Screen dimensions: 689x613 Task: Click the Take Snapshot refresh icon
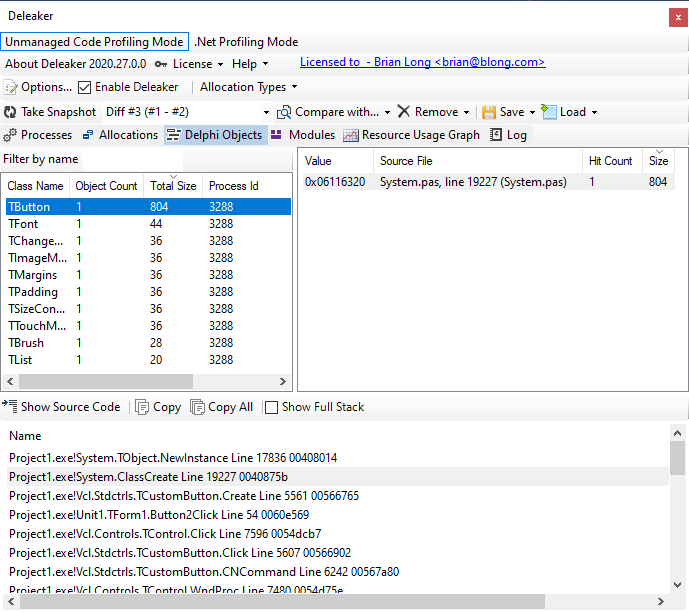click(x=10, y=112)
